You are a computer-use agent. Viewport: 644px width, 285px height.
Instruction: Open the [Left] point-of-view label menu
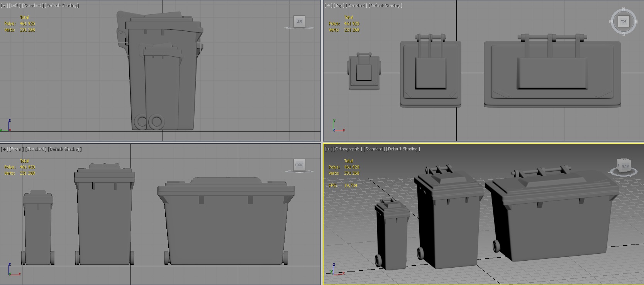pyautogui.click(x=15, y=6)
